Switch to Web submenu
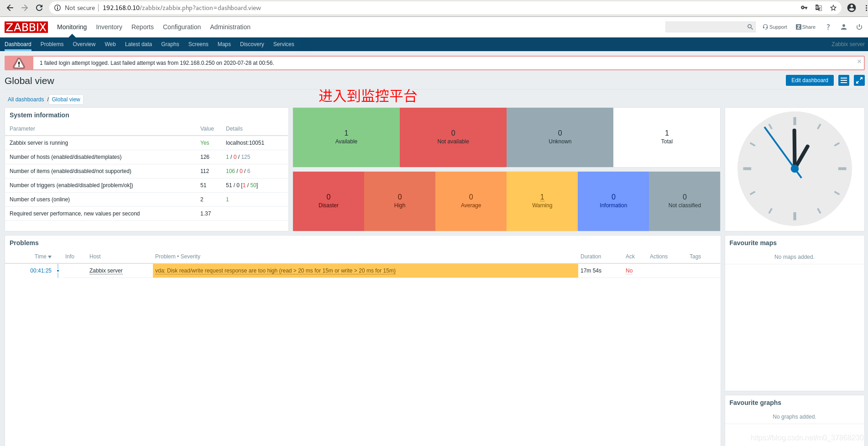 (x=110, y=44)
